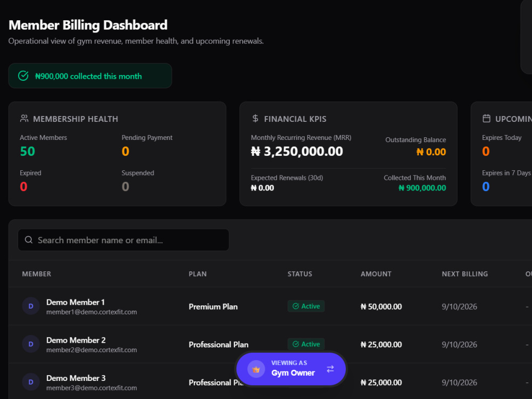Image resolution: width=532 pixels, height=399 pixels.
Task: Switch role via Viewing As Gym Owner button
Action: point(291,369)
